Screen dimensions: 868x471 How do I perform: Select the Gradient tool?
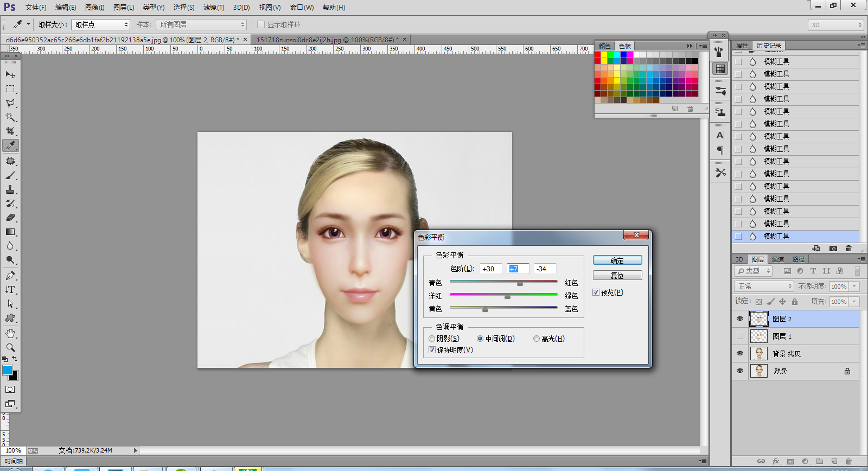[10, 232]
